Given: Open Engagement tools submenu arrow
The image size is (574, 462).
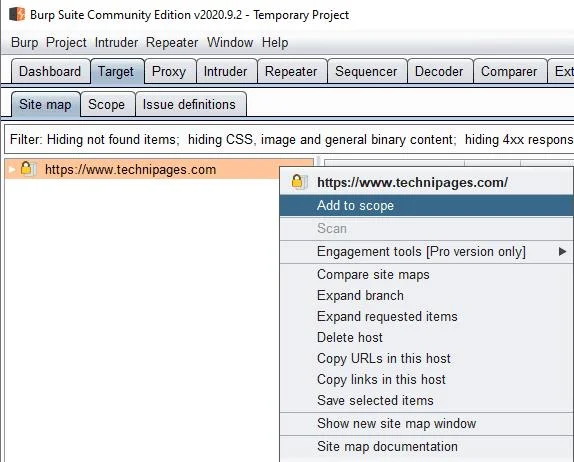Looking at the screenshot, I should [x=562, y=252].
